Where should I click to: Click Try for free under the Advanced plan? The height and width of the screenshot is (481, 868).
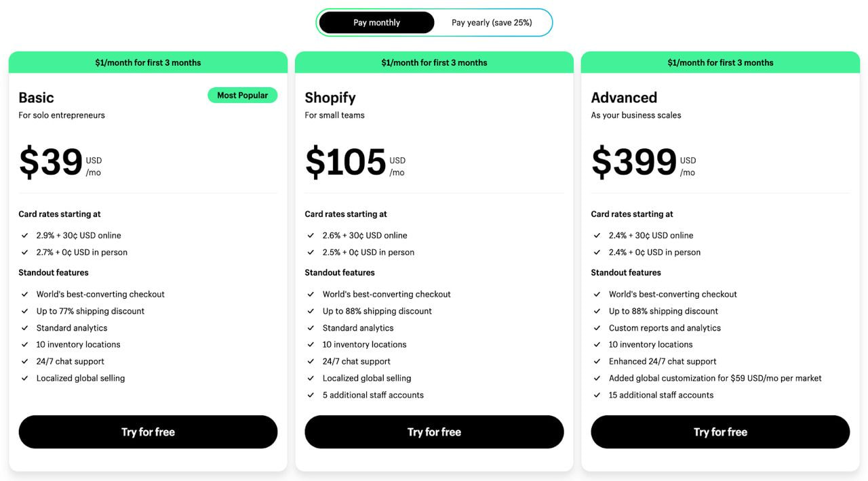point(720,432)
